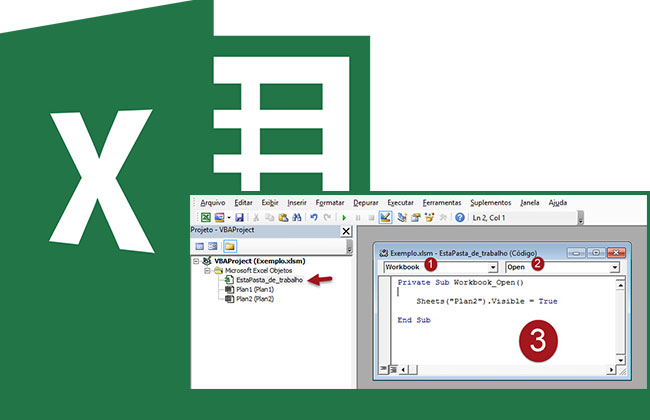This screenshot has height=420, width=650.
Task: Collapse the VBAProject (Exemplo.xlsm) node
Action: [196, 261]
